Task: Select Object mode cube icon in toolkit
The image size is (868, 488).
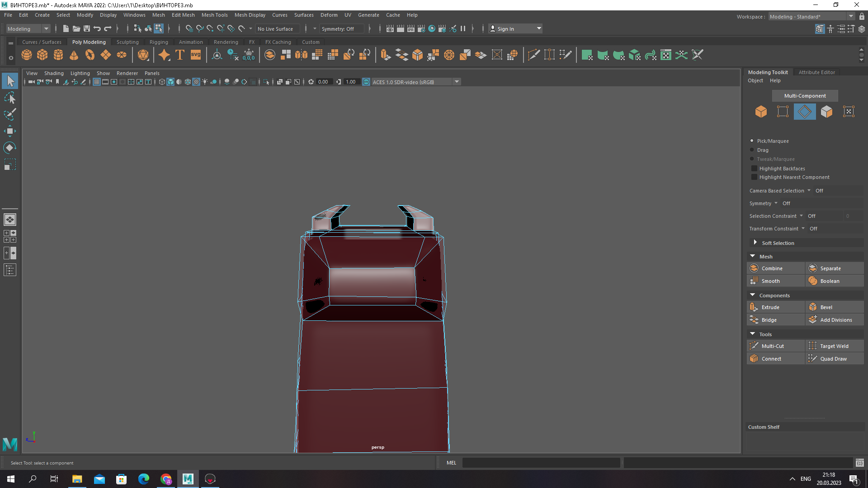Action: tap(761, 112)
